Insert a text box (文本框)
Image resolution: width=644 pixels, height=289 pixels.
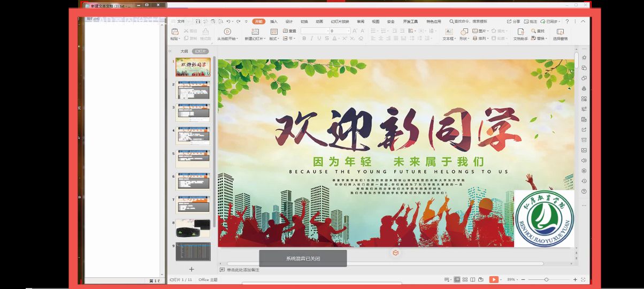pyautogui.click(x=448, y=32)
